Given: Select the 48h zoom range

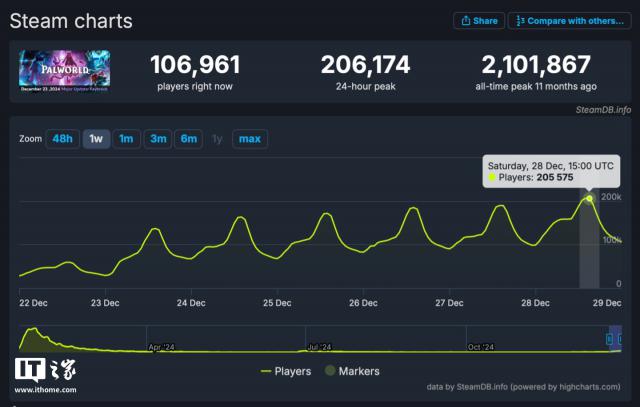Looking at the screenshot, I should click(x=62, y=139).
